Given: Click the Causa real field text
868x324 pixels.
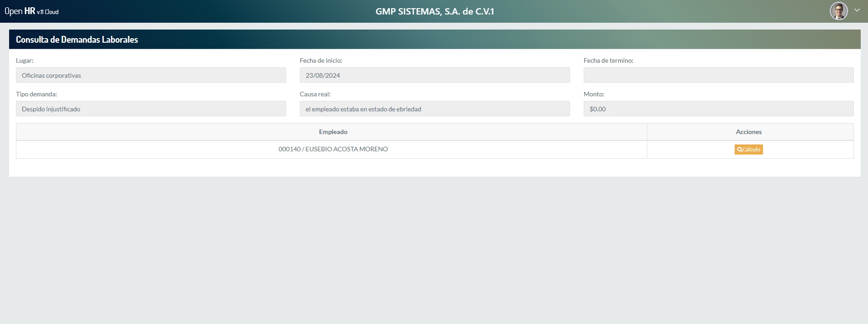Looking at the screenshot, I should click(434, 109).
